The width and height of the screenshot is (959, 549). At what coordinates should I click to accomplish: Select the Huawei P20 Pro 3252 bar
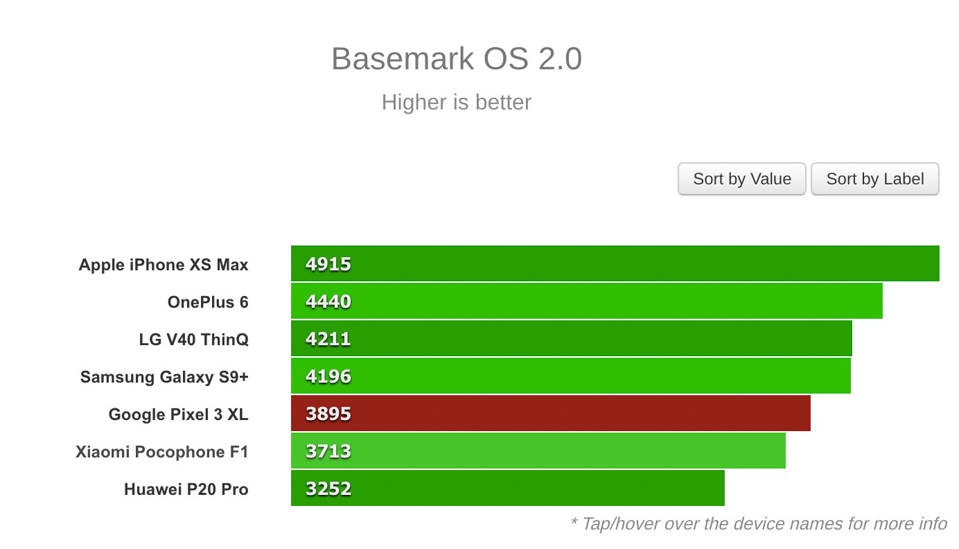coord(508,488)
